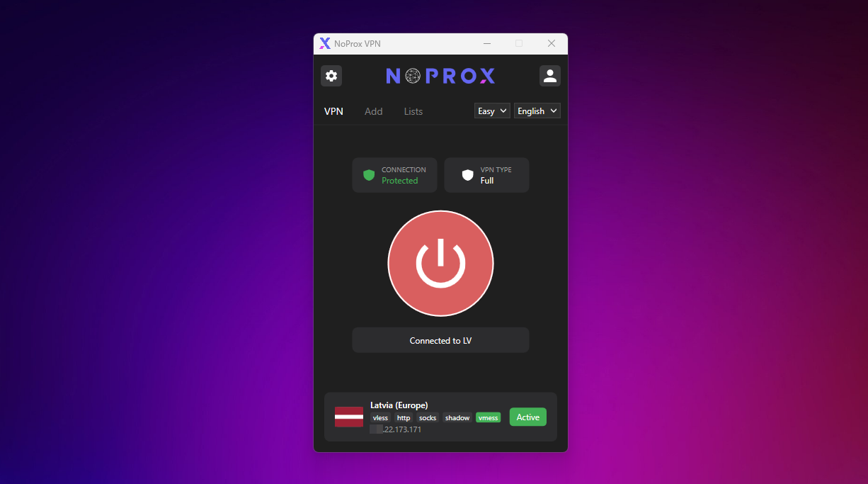868x484 pixels.
Task: Click the NoProx X logo in title bar
Action: 325,43
